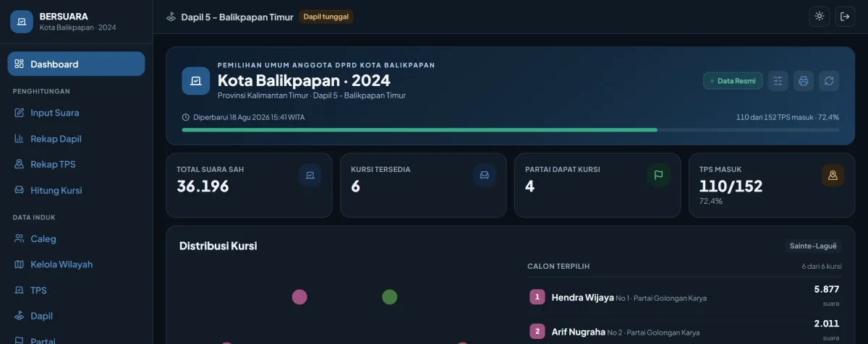Click the BERSUARA app logo icon

point(22,22)
